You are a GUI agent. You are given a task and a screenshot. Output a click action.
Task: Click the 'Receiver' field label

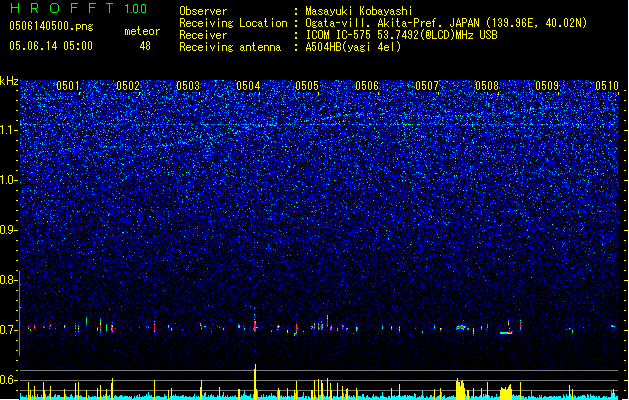coord(203,35)
